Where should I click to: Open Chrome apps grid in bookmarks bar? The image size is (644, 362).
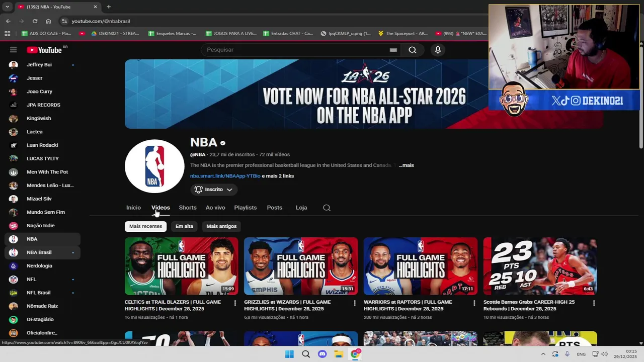pos(7,33)
